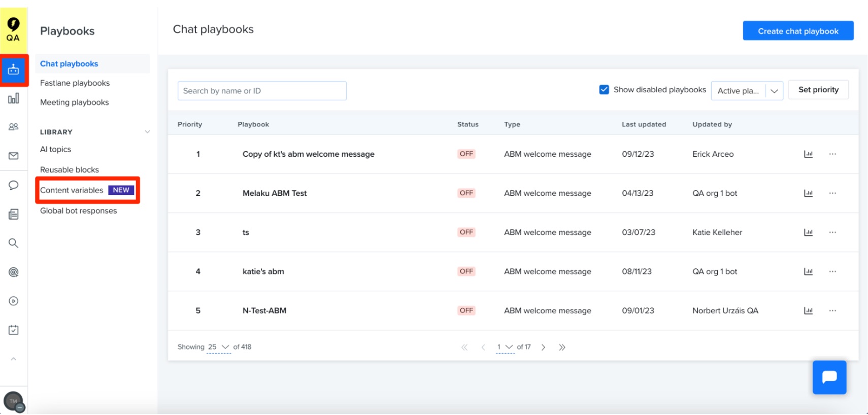
Task: Open Reusable blocks in Library
Action: click(70, 170)
